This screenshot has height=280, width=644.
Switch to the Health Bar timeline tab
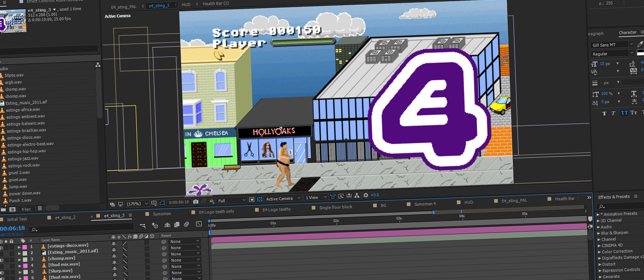[x=565, y=199]
